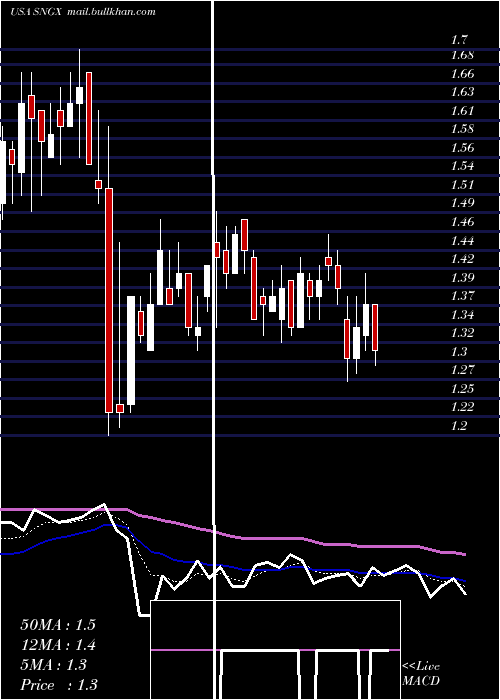Click the mail.bullkhan.com watermark link text
Screen dimensions: 500x700
(111, 12)
